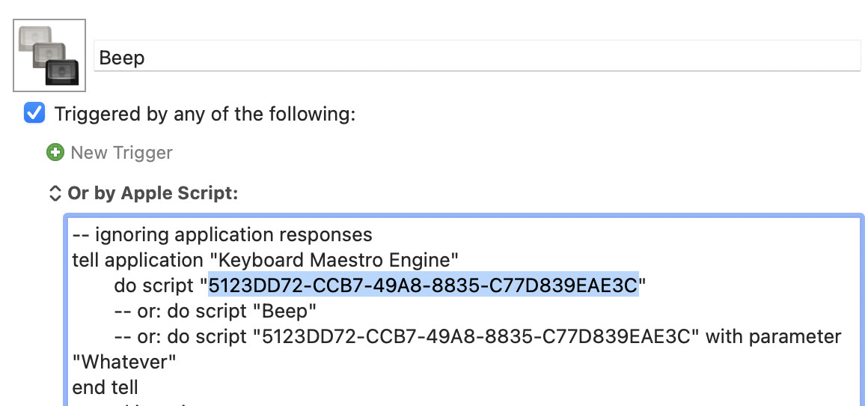Click the blank area right of "end tell"
This screenshot has height=406, width=868.
click(449, 387)
